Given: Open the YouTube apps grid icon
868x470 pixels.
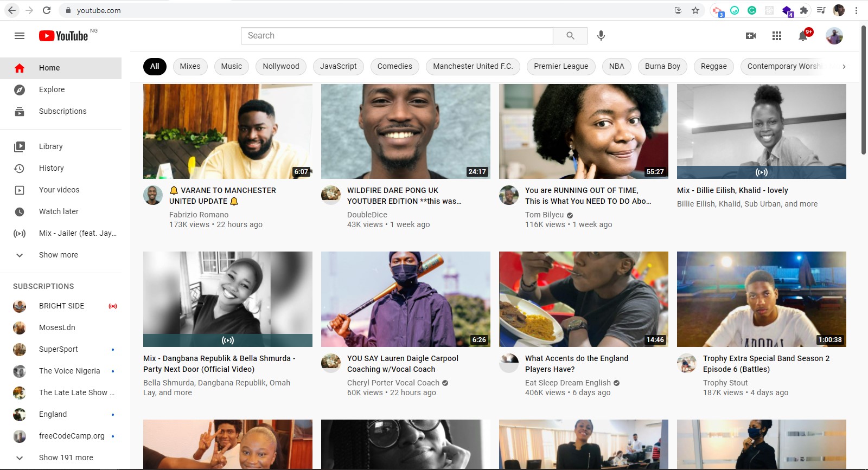Looking at the screenshot, I should [777, 36].
